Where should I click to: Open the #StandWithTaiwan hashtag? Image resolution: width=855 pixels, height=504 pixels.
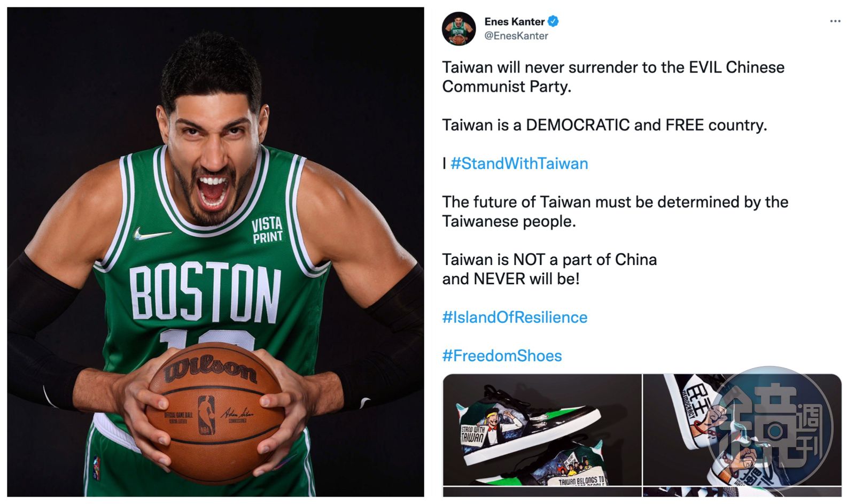pyautogui.click(x=519, y=164)
